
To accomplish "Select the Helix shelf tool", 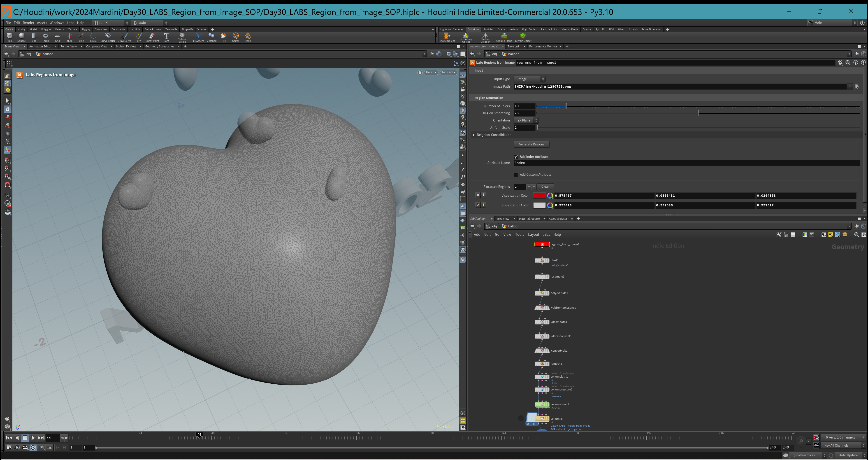I will coord(248,37).
